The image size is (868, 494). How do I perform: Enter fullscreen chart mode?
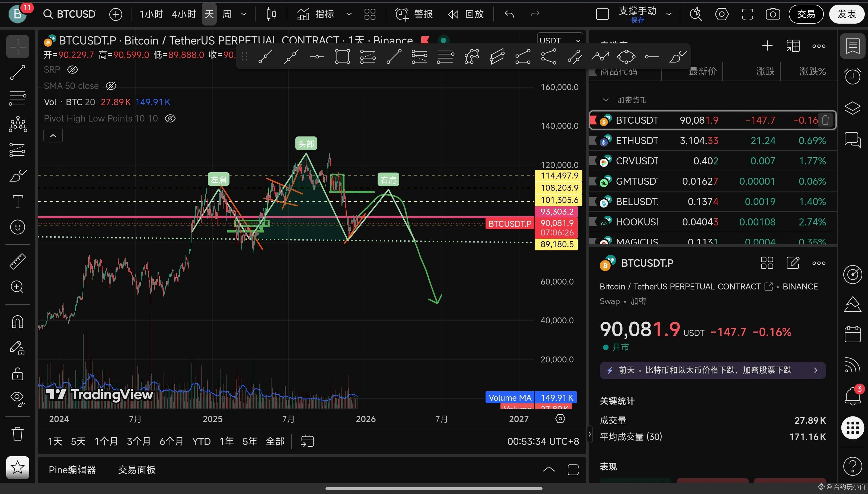coord(747,14)
